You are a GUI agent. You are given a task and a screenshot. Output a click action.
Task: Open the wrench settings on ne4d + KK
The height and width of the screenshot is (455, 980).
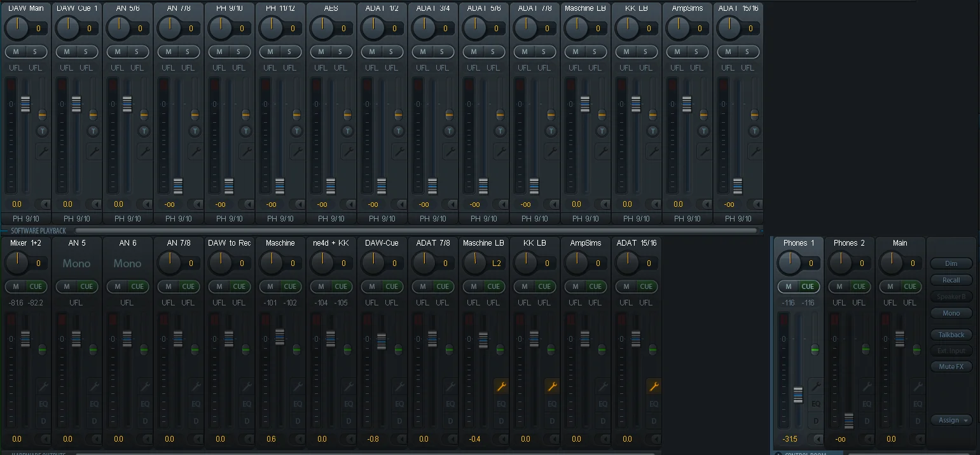(348, 386)
